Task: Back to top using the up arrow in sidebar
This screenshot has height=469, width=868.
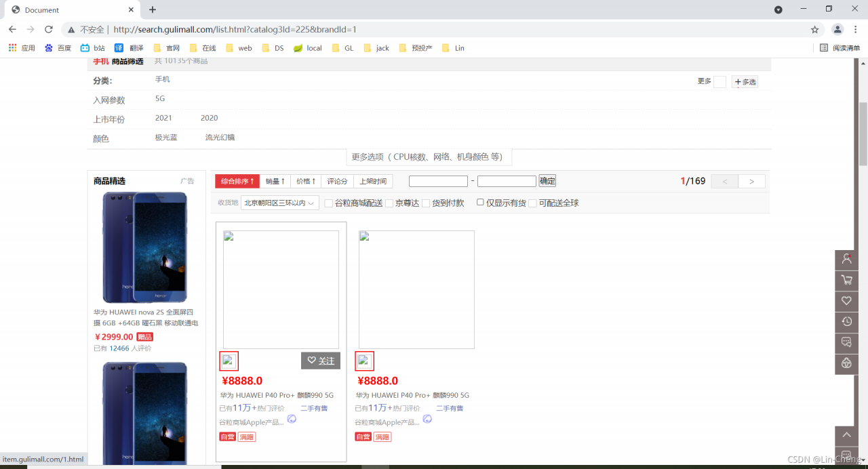Action: pos(846,434)
